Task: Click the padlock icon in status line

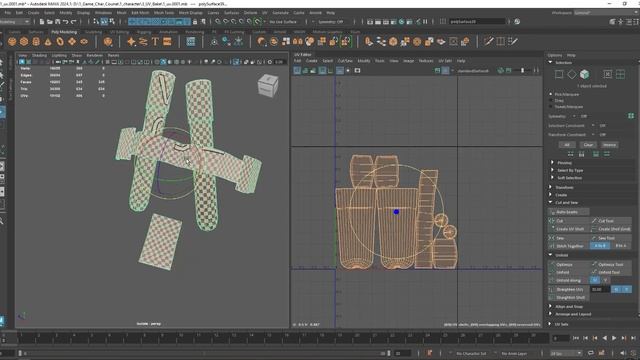Action: click(x=195, y=21)
